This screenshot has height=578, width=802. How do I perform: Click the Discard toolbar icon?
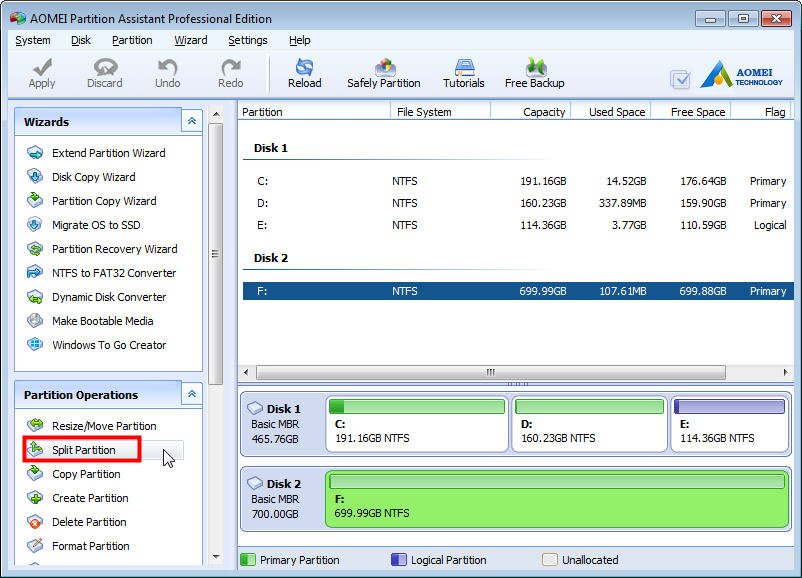[x=105, y=67]
